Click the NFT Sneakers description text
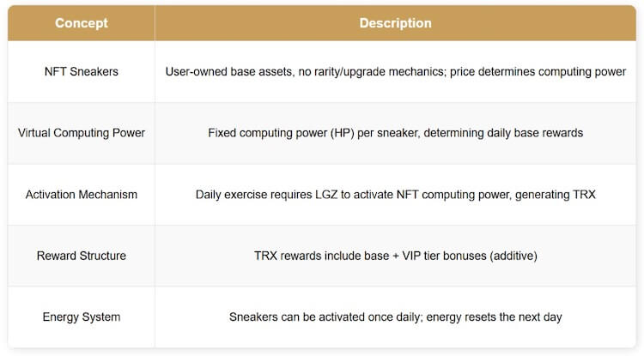 tap(395, 71)
